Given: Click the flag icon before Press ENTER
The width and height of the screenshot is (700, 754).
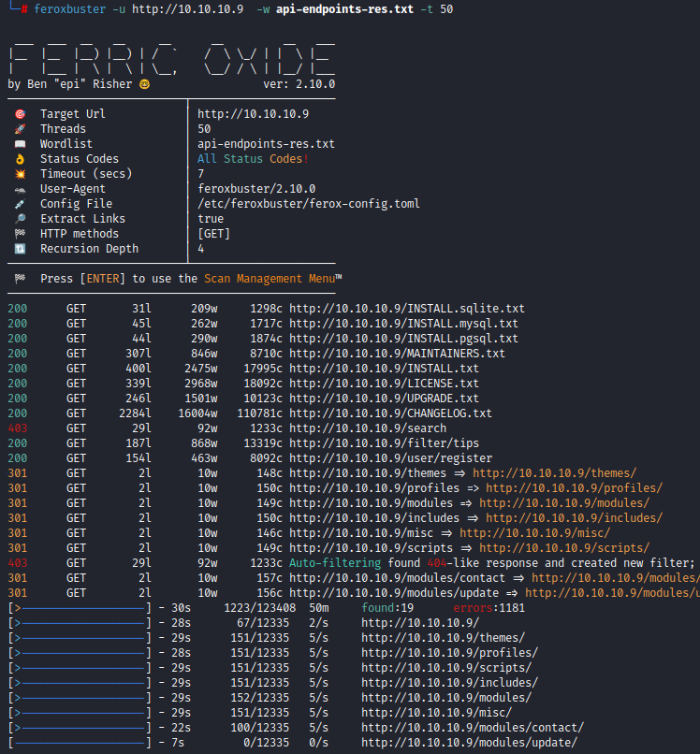Looking at the screenshot, I should [x=20, y=279].
